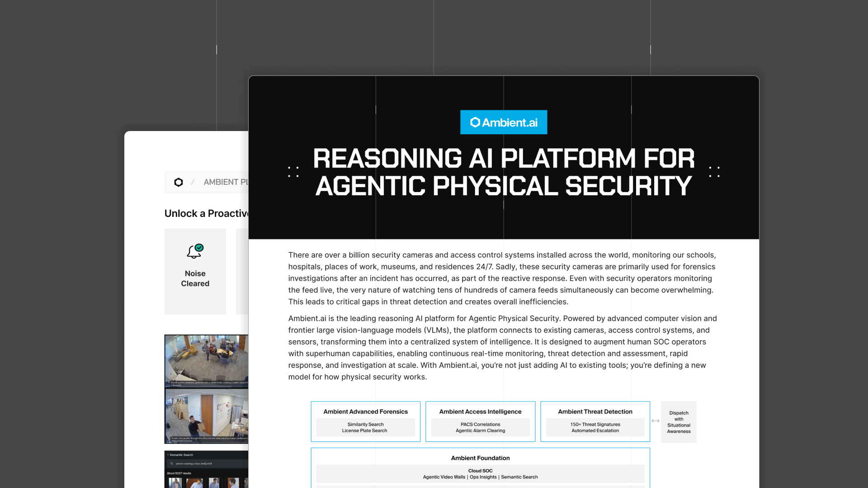This screenshot has width=868, height=488.
Task: Click the dots ornament left of headline
Action: [293, 172]
